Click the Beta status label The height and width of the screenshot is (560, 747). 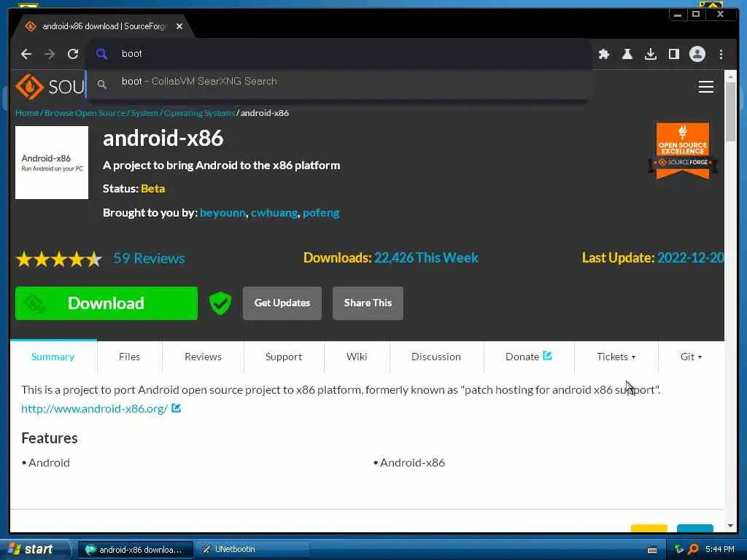tap(153, 189)
